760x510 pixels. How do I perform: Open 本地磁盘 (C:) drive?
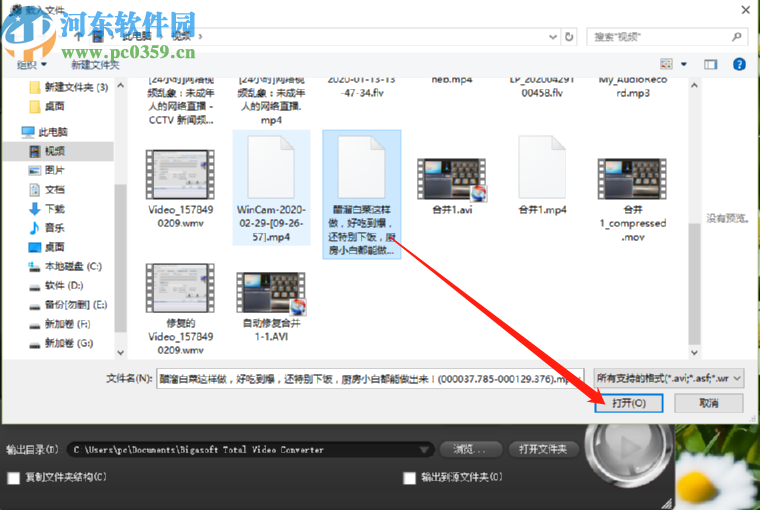pyautogui.click(x=65, y=266)
